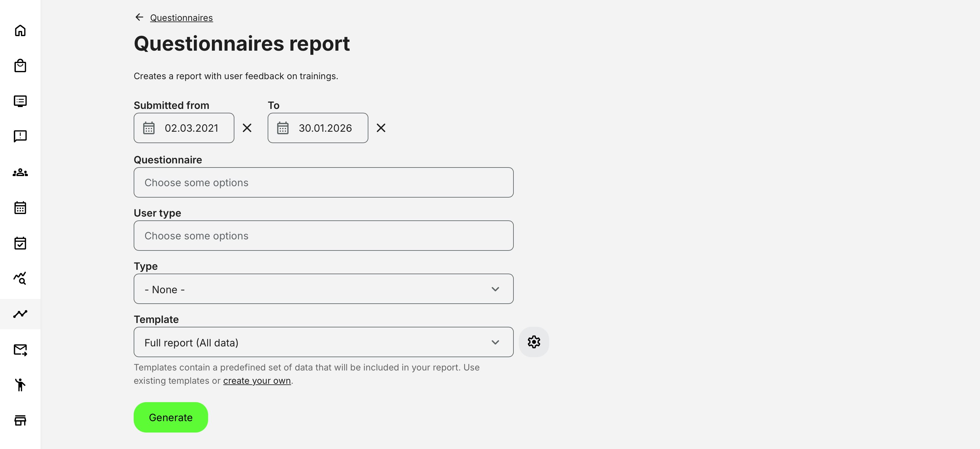This screenshot has width=980, height=449.
Task: Select the active reports chart icon
Action: pos(21,314)
